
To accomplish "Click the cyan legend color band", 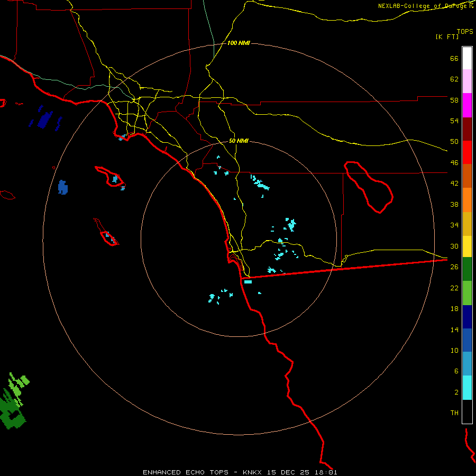I will 467,388.
